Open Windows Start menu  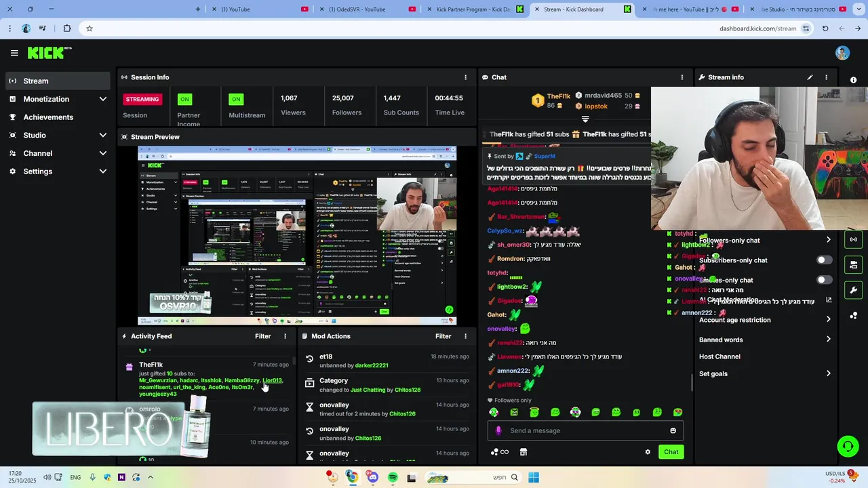(x=534, y=478)
